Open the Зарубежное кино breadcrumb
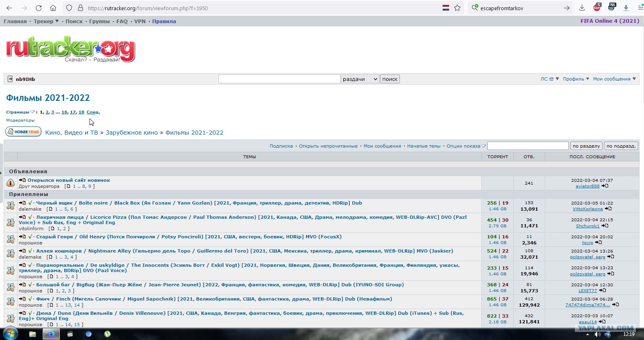Screen dimensions: 644x340 (x=131, y=133)
